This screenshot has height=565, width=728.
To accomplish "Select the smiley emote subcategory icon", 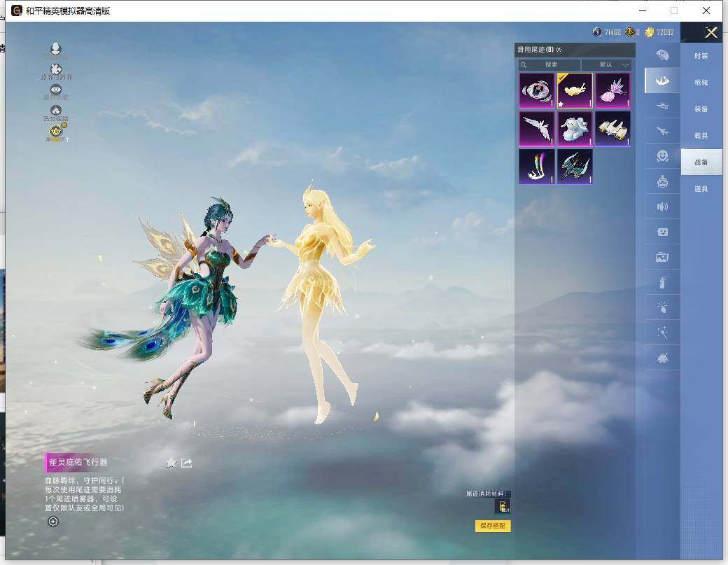I will click(x=662, y=156).
